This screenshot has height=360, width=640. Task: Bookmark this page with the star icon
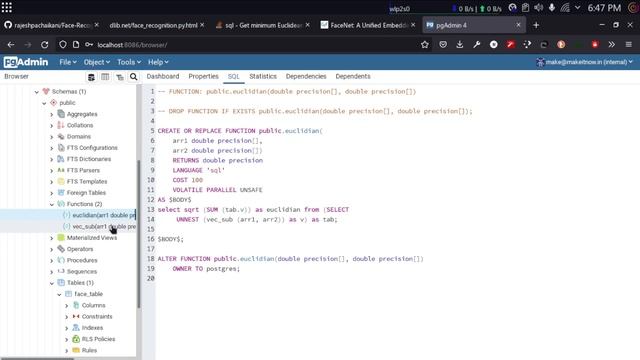425,45
